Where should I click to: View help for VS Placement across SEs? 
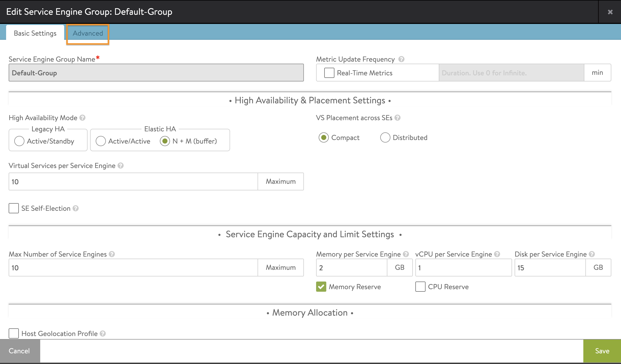click(397, 118)
